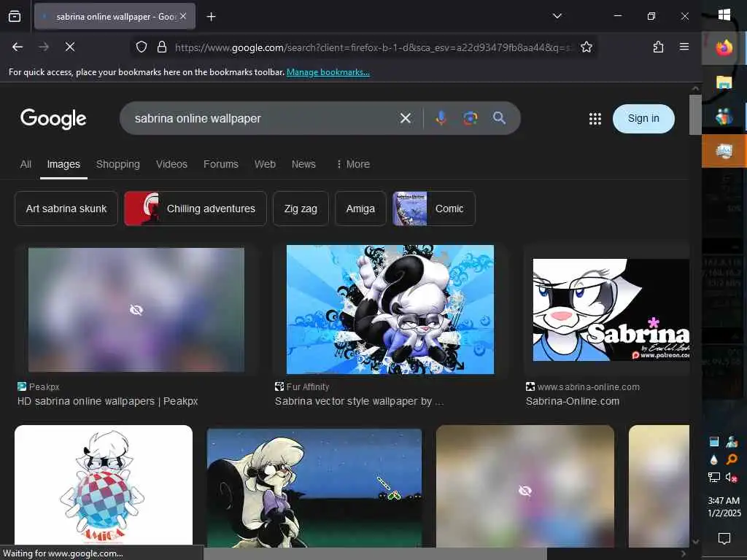Filter by Art sabrina skunk chip
This screenshot has width=747, height=560.
click(66, 209)
